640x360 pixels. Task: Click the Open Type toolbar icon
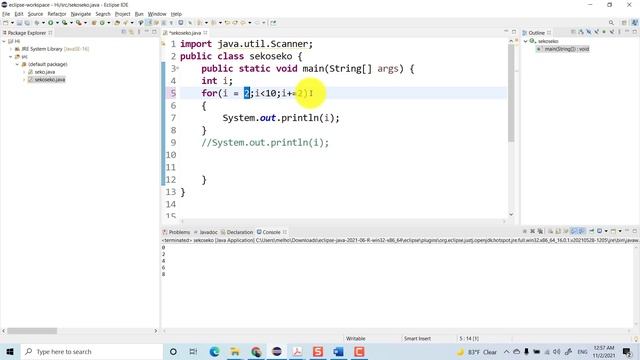pos(117,23)
